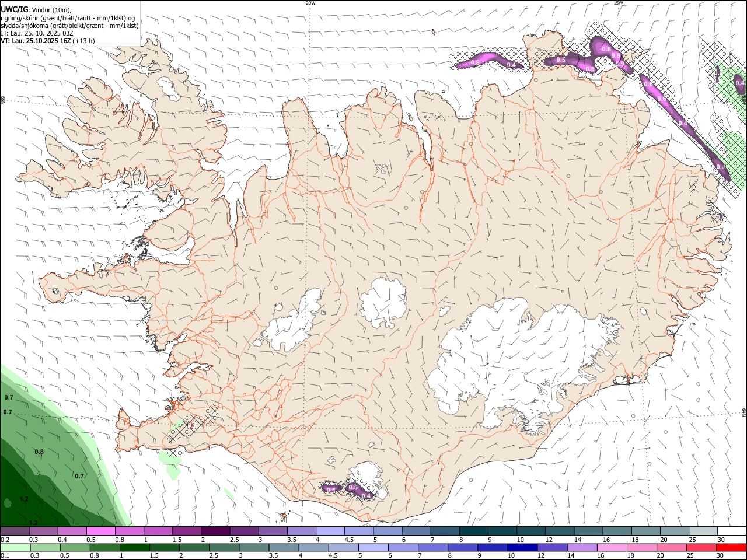Pick the bright magenta 0.5 swatch in upper legend row
Screen dimensions: 747x560
[x=101, y=531]
